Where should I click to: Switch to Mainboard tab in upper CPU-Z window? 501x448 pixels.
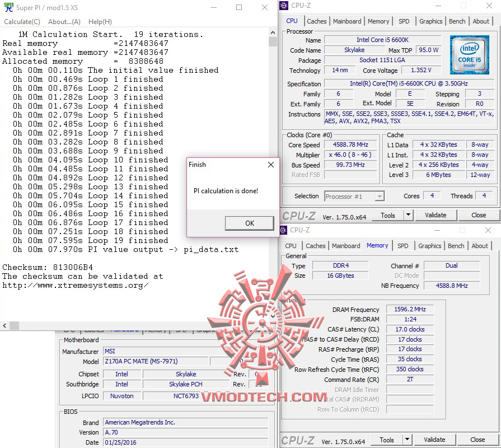(347, 21)
